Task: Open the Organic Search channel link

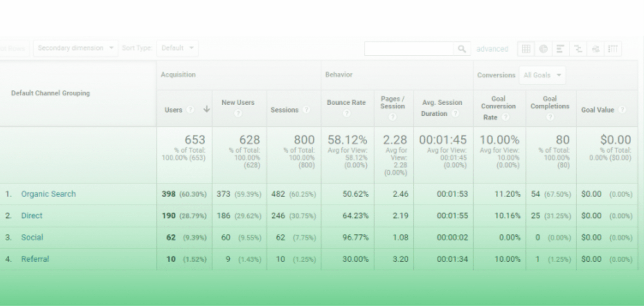Action: [48, 194]
